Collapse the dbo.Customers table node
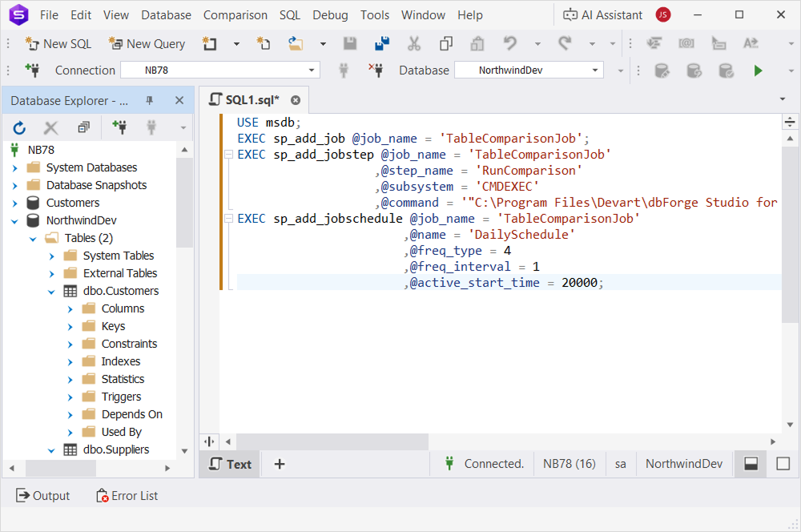 point(52,291)
